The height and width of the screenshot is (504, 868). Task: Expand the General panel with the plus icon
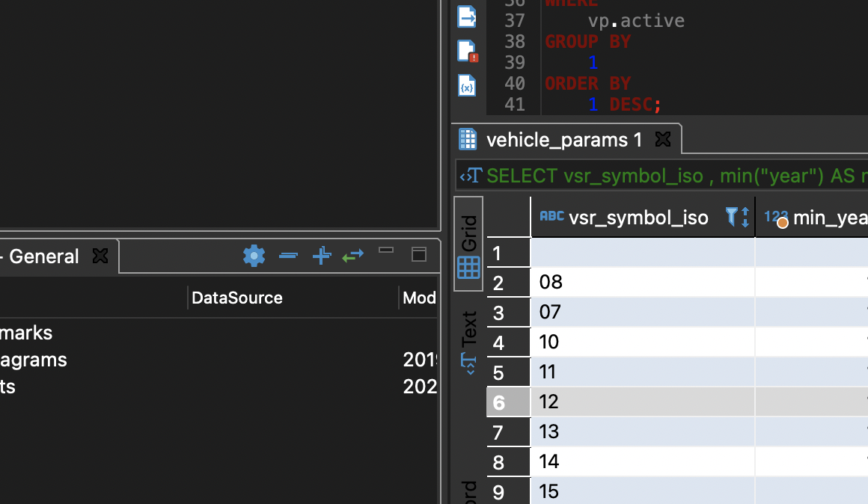click(322, 256)
